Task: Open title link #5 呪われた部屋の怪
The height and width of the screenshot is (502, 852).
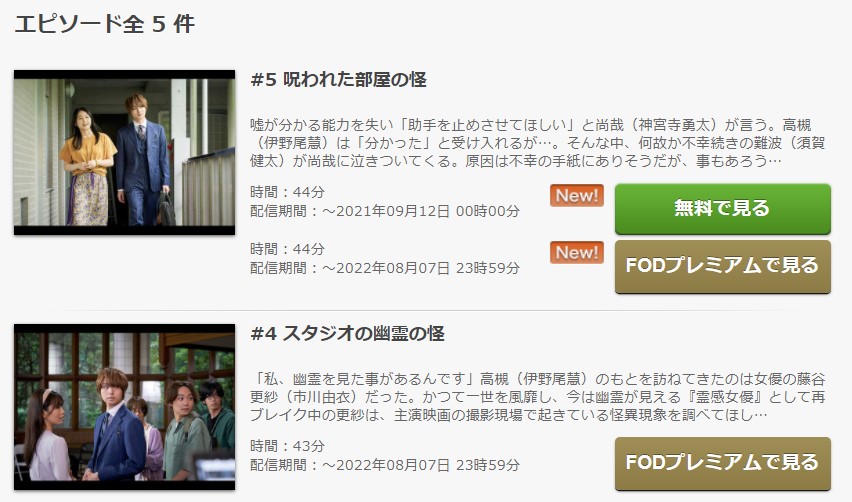Action: click(339, 80)
